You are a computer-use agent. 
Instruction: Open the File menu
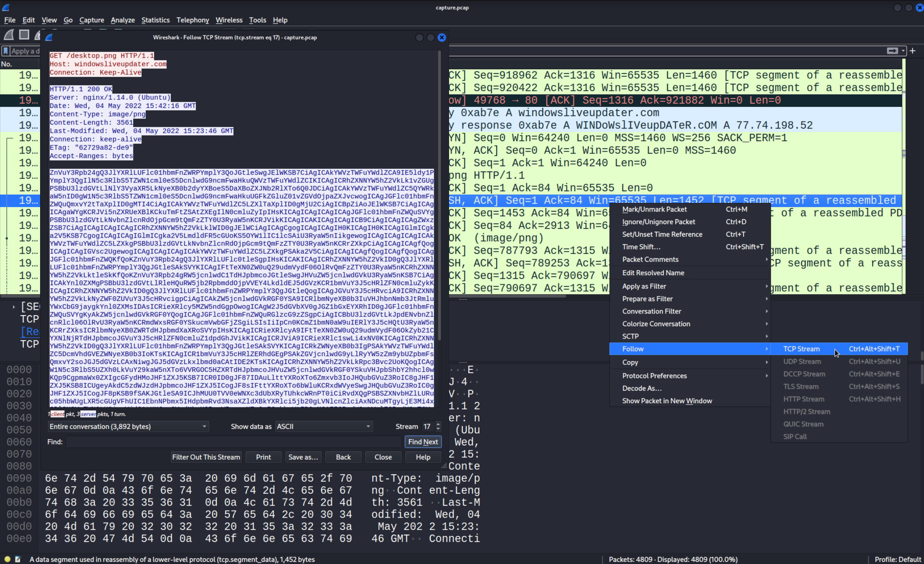pos(10,20)
